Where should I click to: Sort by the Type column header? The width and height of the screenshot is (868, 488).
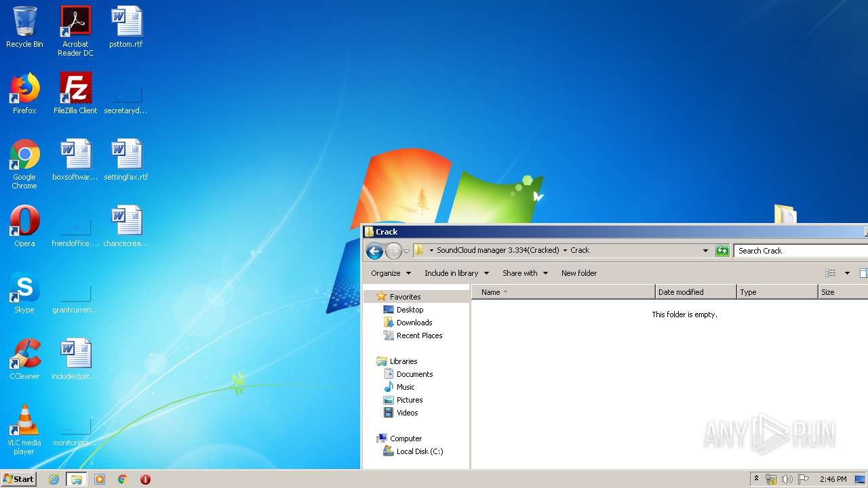777,292
